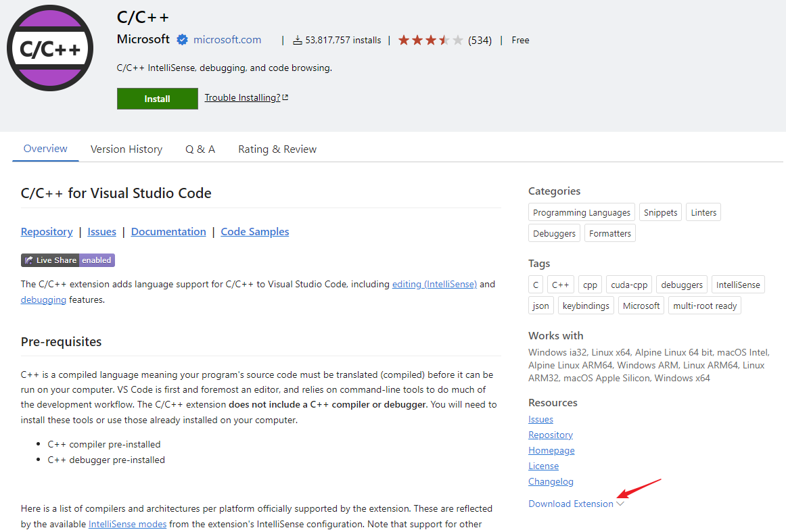Click the (534) review count
The image size is (786, 532).
tap(480, 40)
